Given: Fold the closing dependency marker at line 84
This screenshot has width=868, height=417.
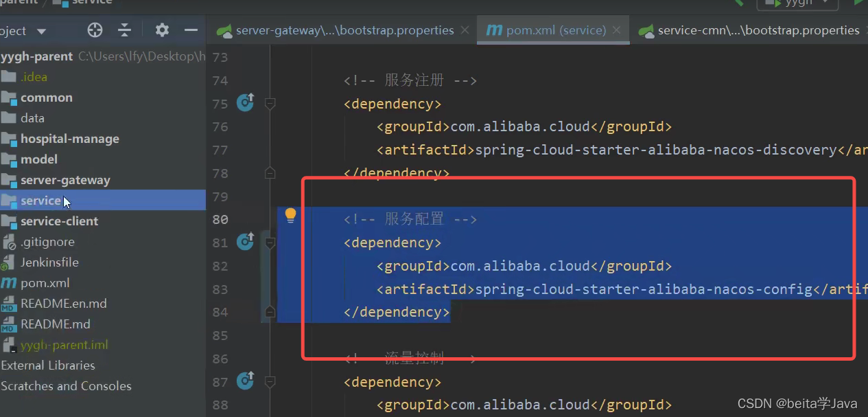Looking at the screenshot, I should tap(270, 312).
